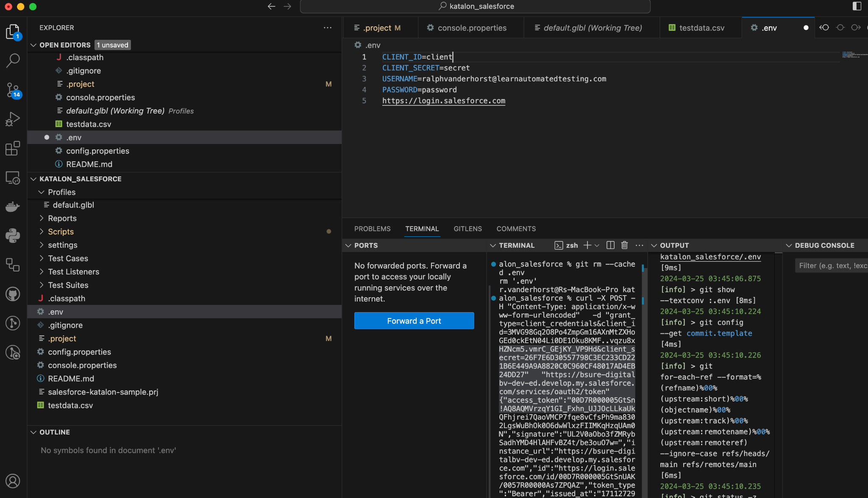Open the GitHub view in the activity bar
868x498 pixels.
(13, 294)
